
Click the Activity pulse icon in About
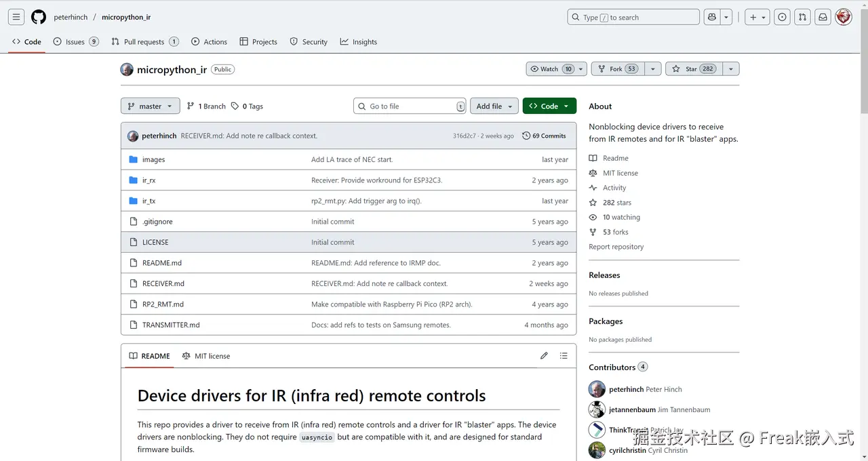(593, 188)
